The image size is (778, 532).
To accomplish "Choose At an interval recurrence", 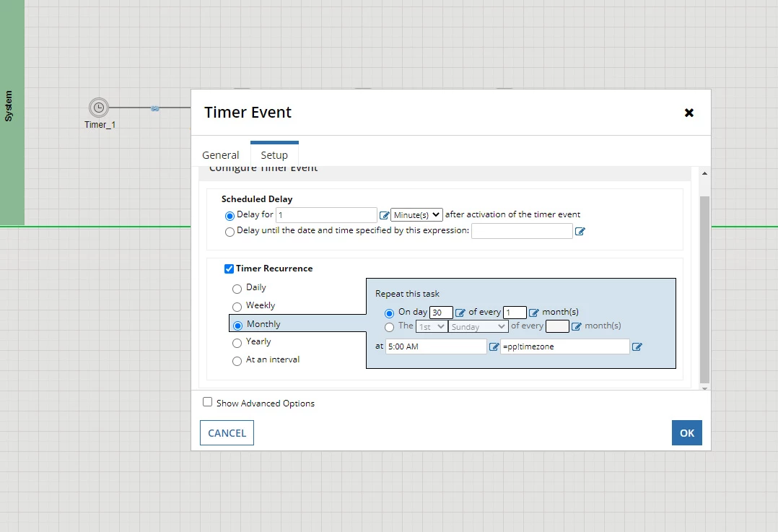I will click(x=237, y=361).
